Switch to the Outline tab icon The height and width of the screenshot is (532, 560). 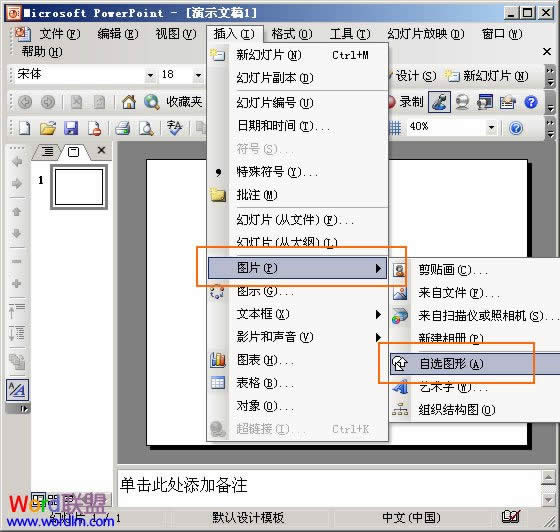tap(47, 151)
